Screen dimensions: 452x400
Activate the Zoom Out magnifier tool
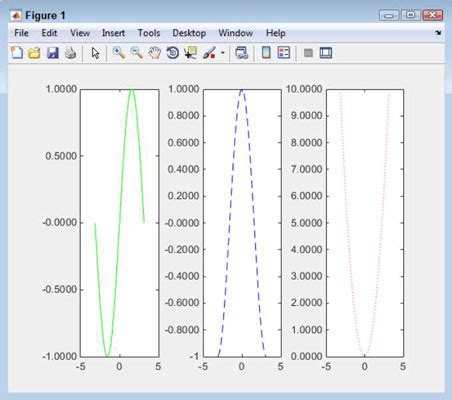click(x=136, y=53)
